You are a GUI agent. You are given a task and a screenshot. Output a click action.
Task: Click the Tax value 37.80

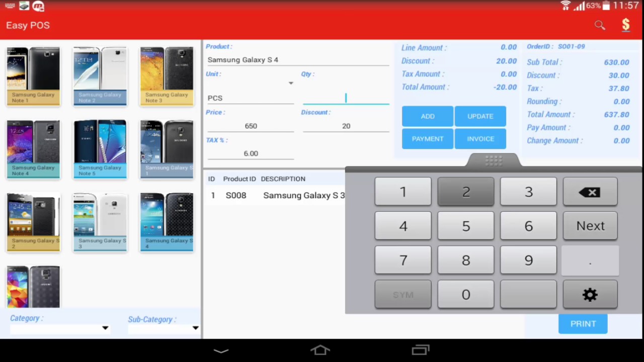coord(618,88)
